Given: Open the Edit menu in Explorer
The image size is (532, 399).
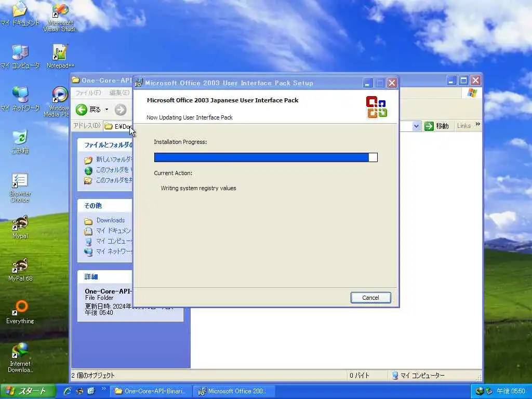Looking at the screenshot, I should (x=119, y=92).
